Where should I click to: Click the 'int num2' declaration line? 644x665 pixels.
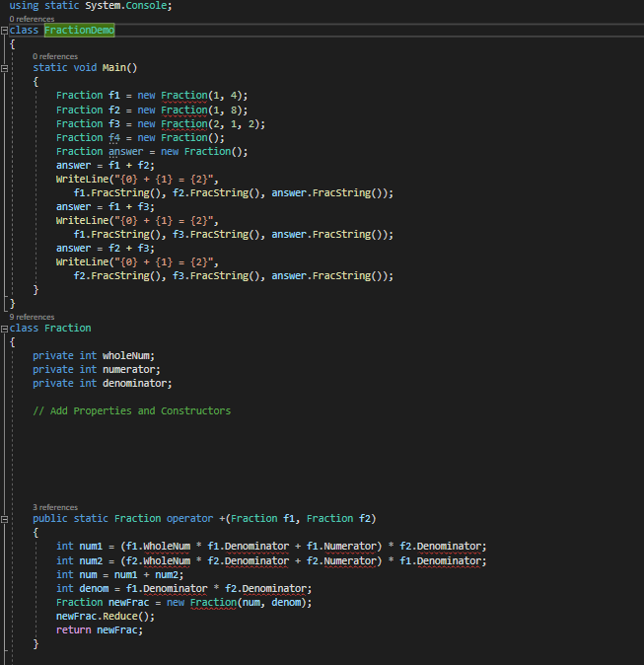point(271,561)
